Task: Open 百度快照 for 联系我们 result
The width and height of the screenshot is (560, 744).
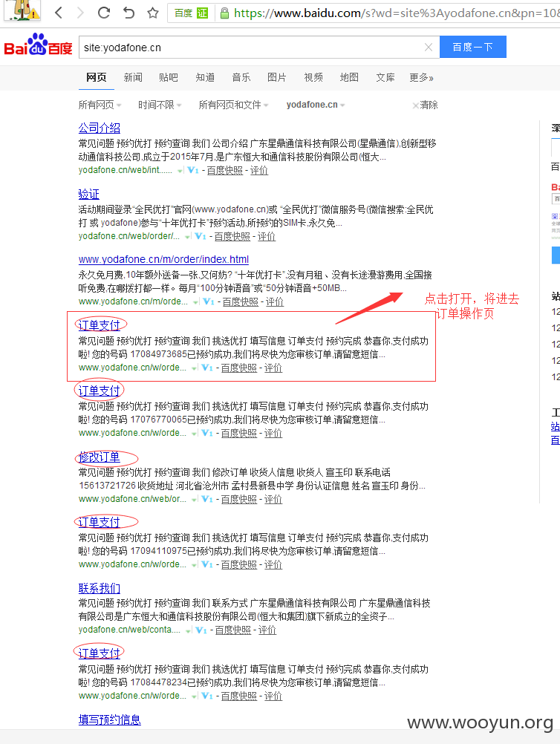Action: [x=233, y=630]
